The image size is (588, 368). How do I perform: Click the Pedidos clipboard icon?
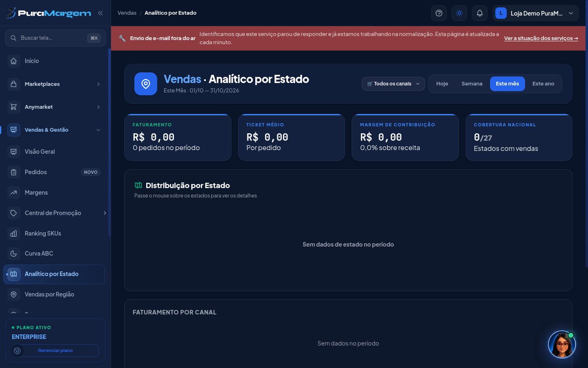[x=13, y=172]
